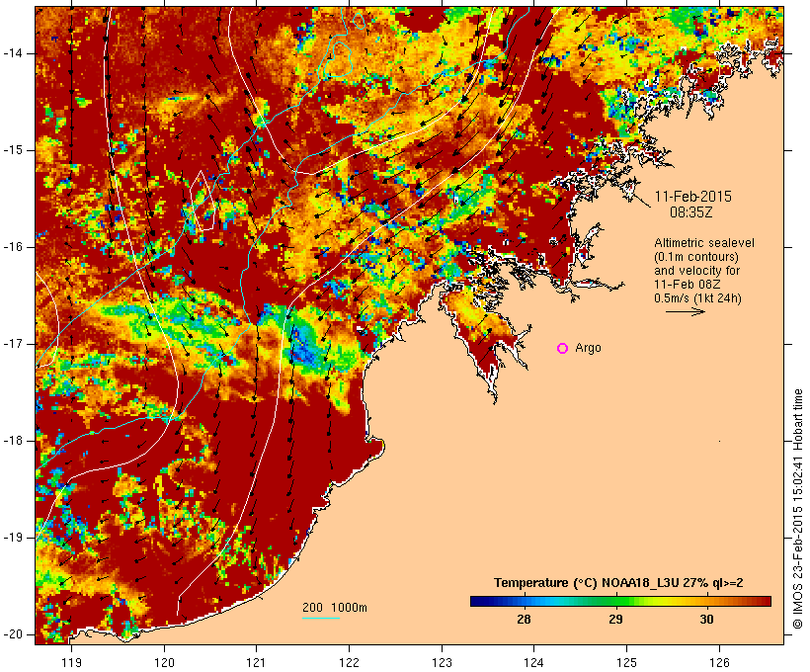Click the latitude axis label '-20'
810x672 pixels.
[x=13, y=634]
